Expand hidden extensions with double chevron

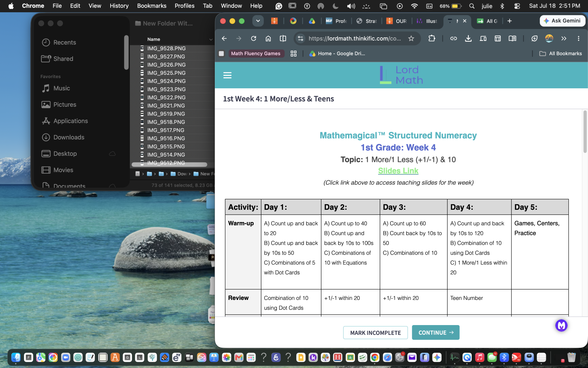tap(564, 38)
